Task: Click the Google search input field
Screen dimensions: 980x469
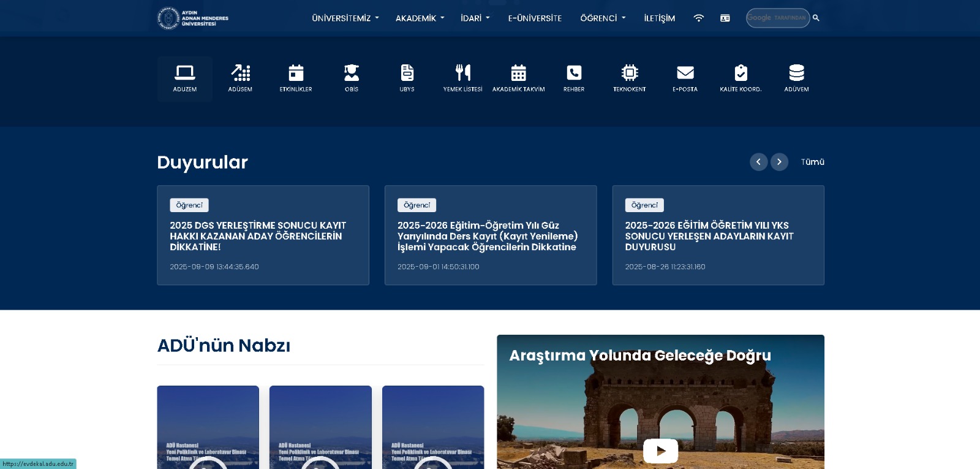Action: tap(778, 18)
